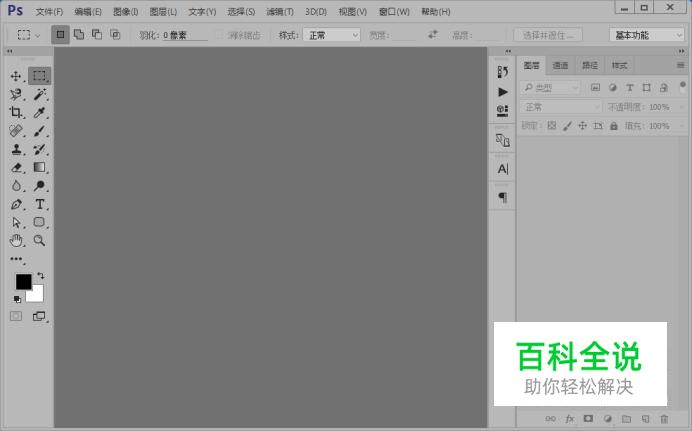Screen dimensions: 692x431
Task: Choose Add to Selection mode
Action: [79, 34]
